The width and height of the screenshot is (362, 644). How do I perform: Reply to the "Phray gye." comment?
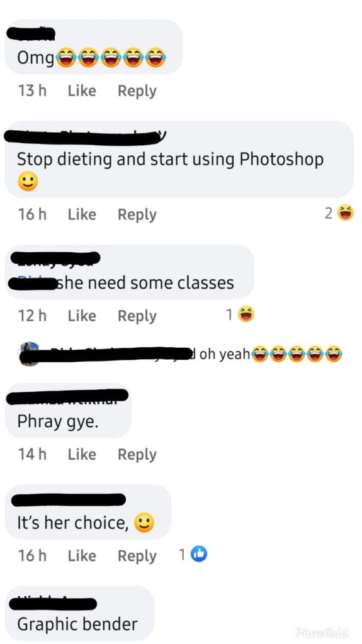[x=137, y=455]
